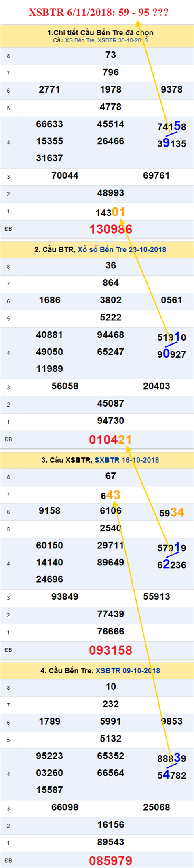Select prize 5 value '5132'
Viewport: 194px width, 868px height.
tap(110, 739)
